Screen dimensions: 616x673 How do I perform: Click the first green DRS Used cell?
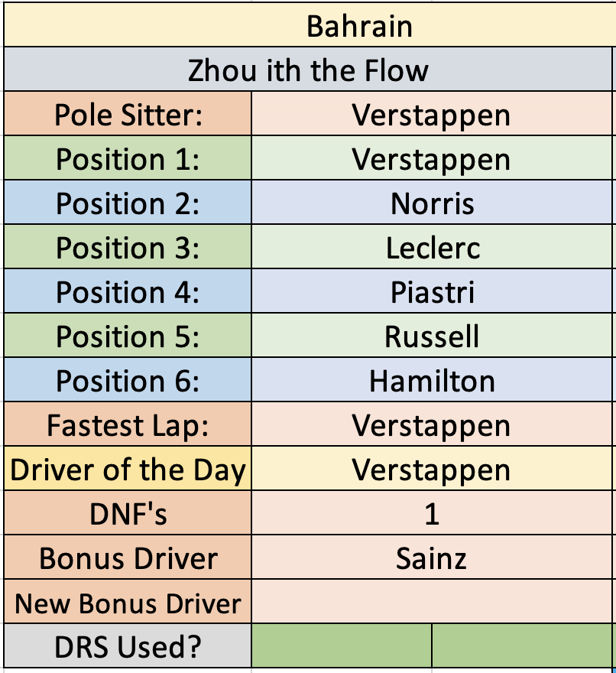click(x=342, y=646)
